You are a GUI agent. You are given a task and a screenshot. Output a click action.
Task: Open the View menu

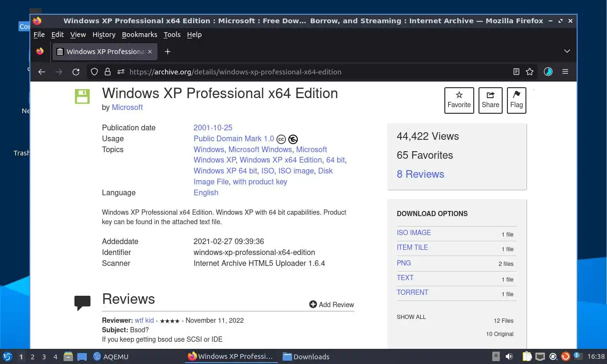pos(78,35)
